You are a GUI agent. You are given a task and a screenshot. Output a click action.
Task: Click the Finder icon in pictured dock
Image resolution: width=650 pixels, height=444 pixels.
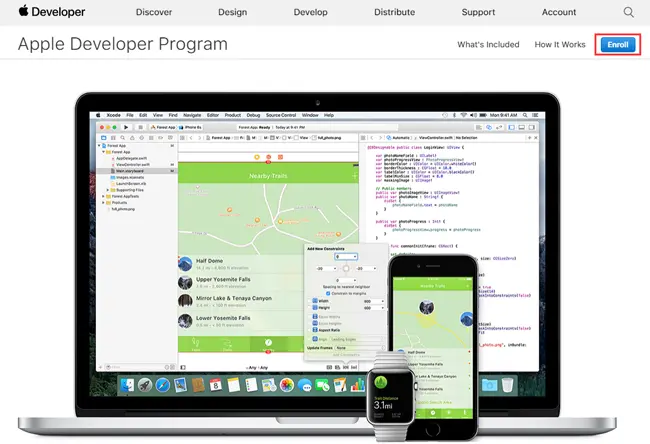click(x=127, y=385)
